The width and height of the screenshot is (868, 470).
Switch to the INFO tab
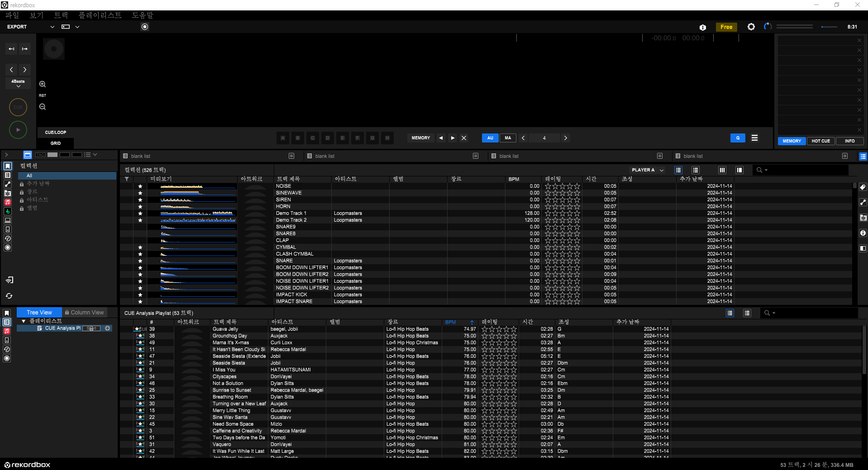pos(849,141)
